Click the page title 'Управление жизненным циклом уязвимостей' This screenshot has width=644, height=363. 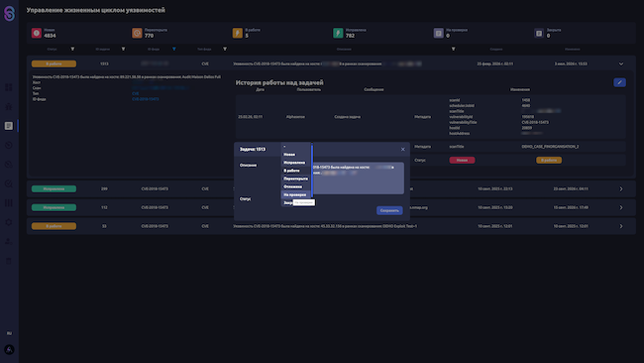(96, 10)
